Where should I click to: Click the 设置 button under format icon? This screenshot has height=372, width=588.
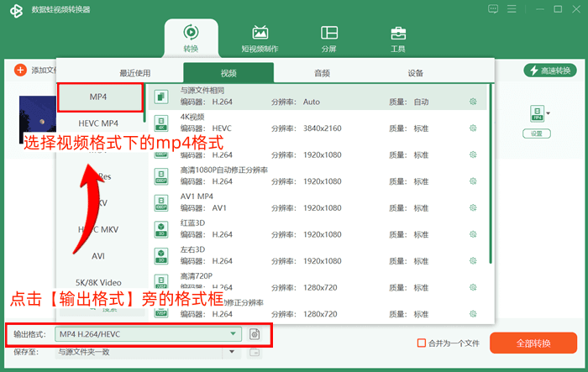pyautogui.click(x=537, y=134)
